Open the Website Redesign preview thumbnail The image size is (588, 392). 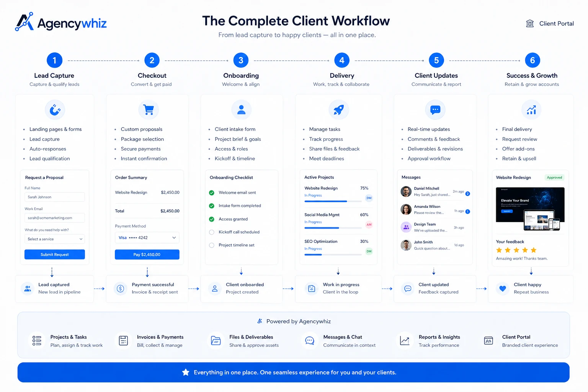click(x=530, y=209)
